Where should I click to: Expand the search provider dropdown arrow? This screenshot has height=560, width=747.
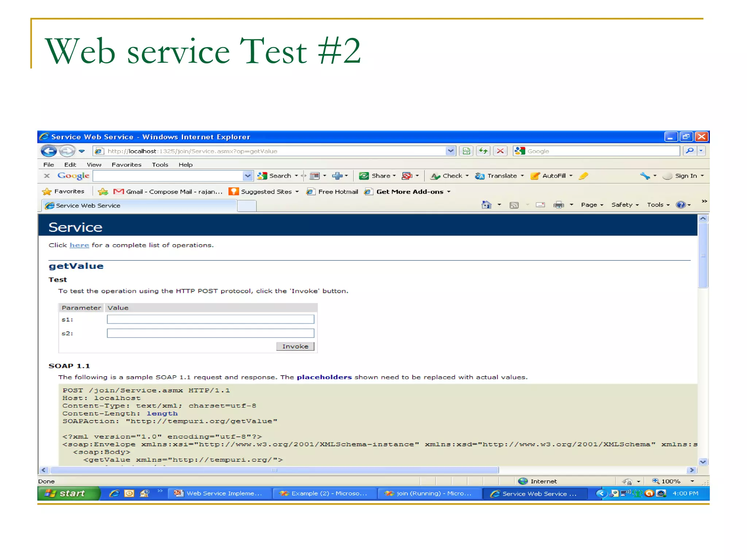701,151
